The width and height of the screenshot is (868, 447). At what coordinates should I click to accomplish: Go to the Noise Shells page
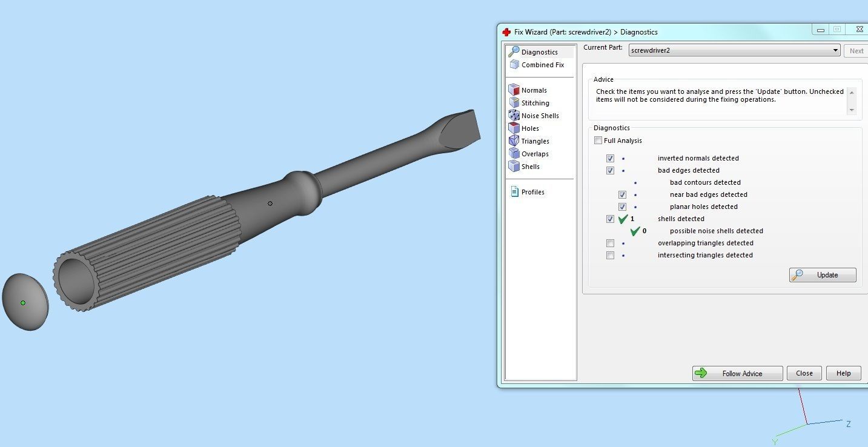(x=540, y=116)
